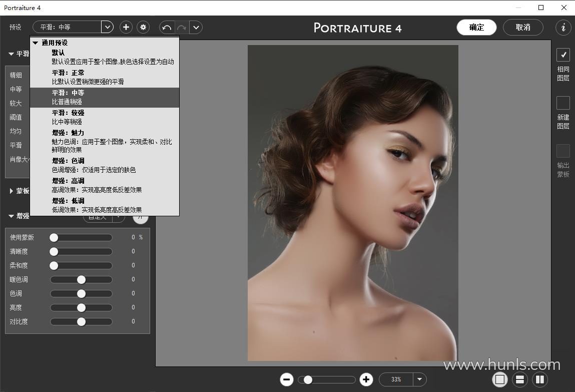This screenshot has height=392, width=575.
Task: Switch to single preview view icon
Action: click(499, 379)
